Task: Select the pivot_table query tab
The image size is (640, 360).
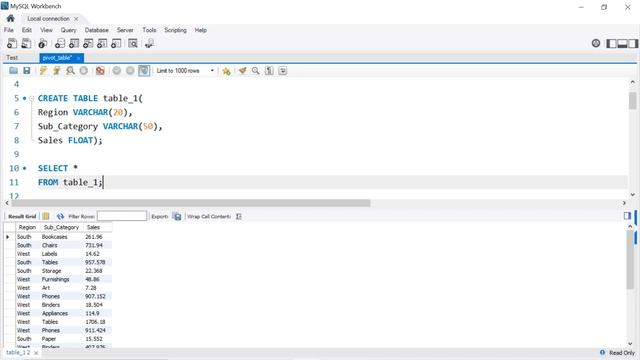Action: 57,58
